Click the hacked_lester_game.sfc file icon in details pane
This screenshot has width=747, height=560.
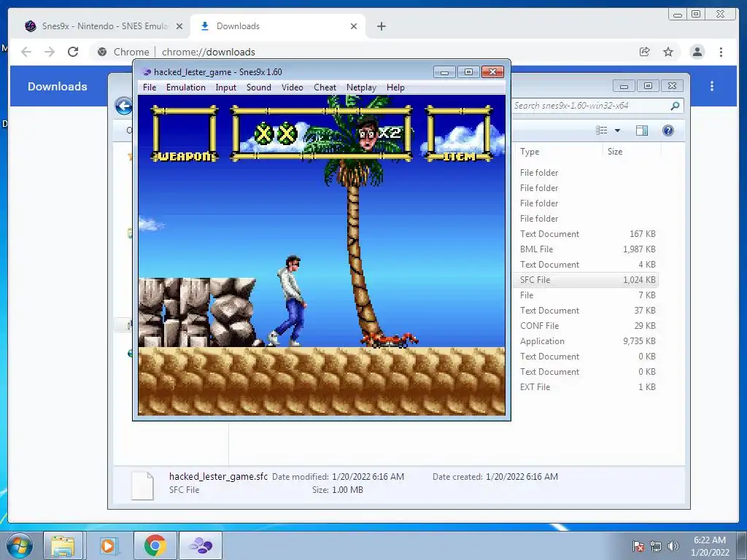(x=142, y=485)
